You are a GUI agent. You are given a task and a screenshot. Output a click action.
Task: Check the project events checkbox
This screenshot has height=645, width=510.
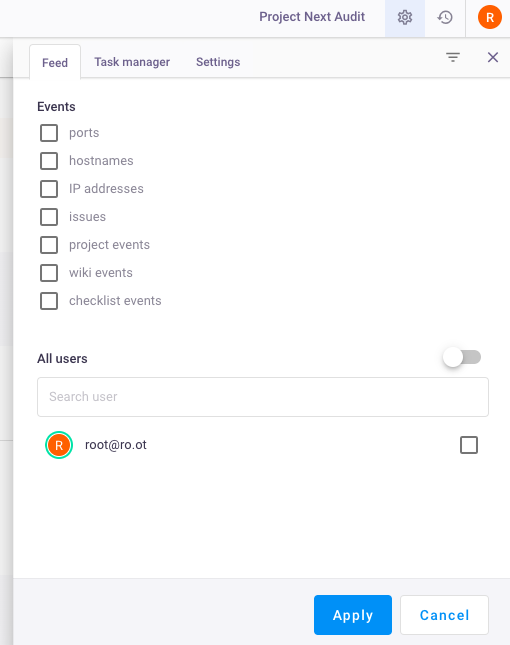[49, 245]
